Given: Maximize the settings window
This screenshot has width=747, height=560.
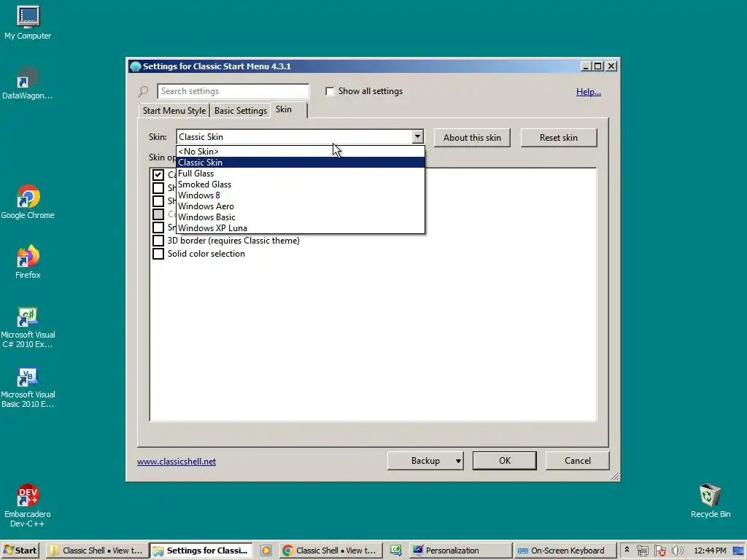Looking at the screenshot, I should (598, 66).
